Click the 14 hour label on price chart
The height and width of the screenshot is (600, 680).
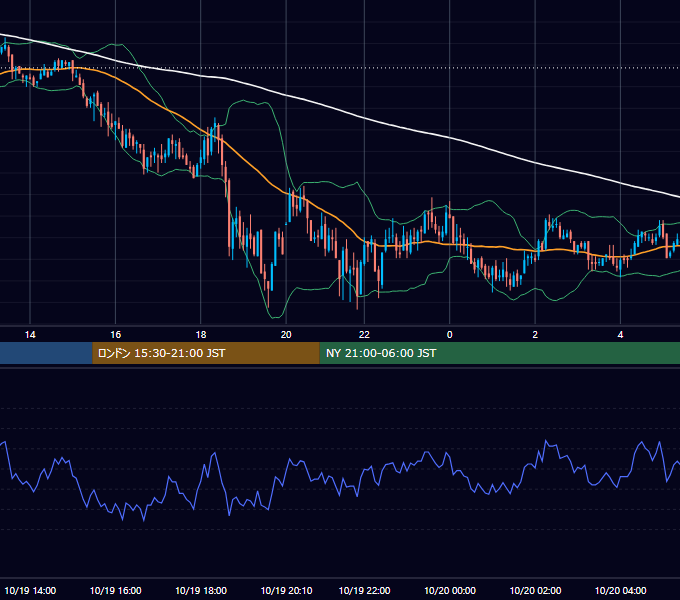30,335
